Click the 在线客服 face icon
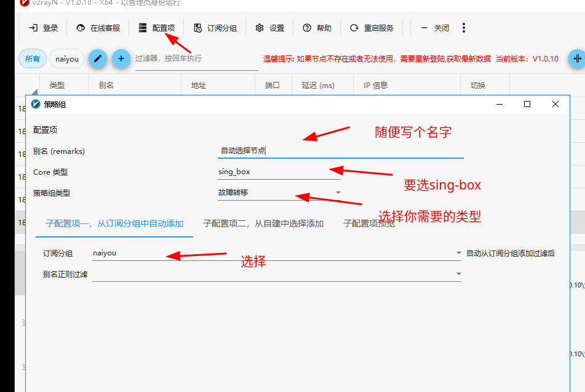The image size is (585, 392). 81,28
